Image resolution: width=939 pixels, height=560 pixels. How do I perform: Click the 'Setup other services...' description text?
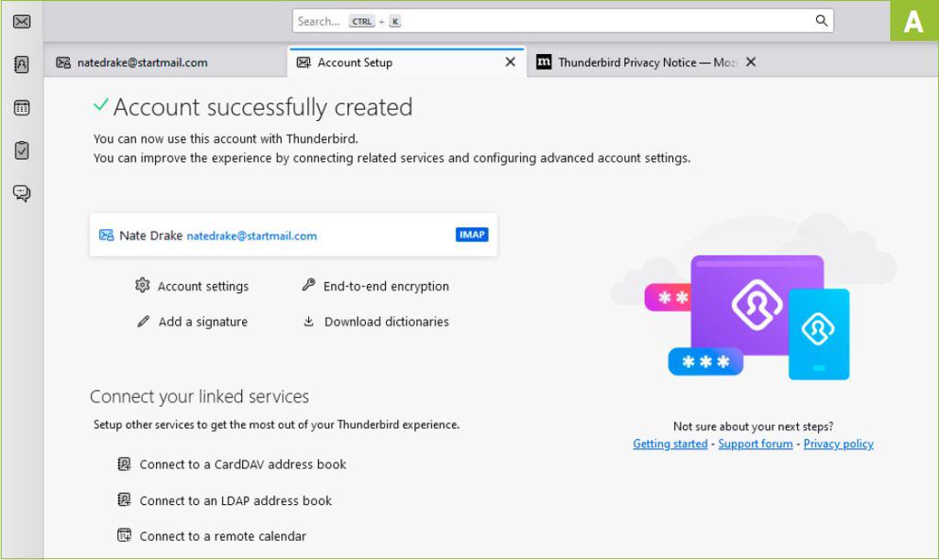[277, 424]
